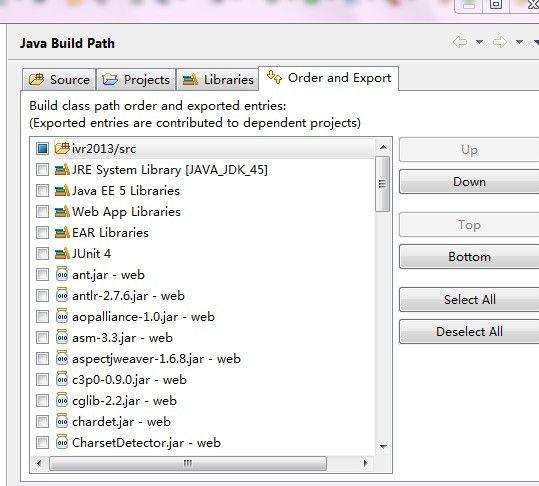Click the JUnit 4 library icon
The height and width of the screenshot is (486, 539).
[x=62, y=254]
